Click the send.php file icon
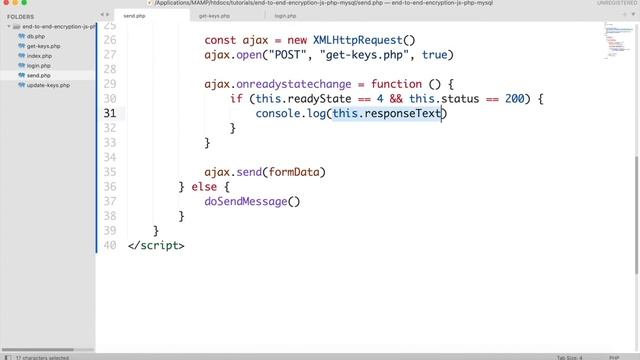This screenshot has height=360, width=640. click(22, 76)
